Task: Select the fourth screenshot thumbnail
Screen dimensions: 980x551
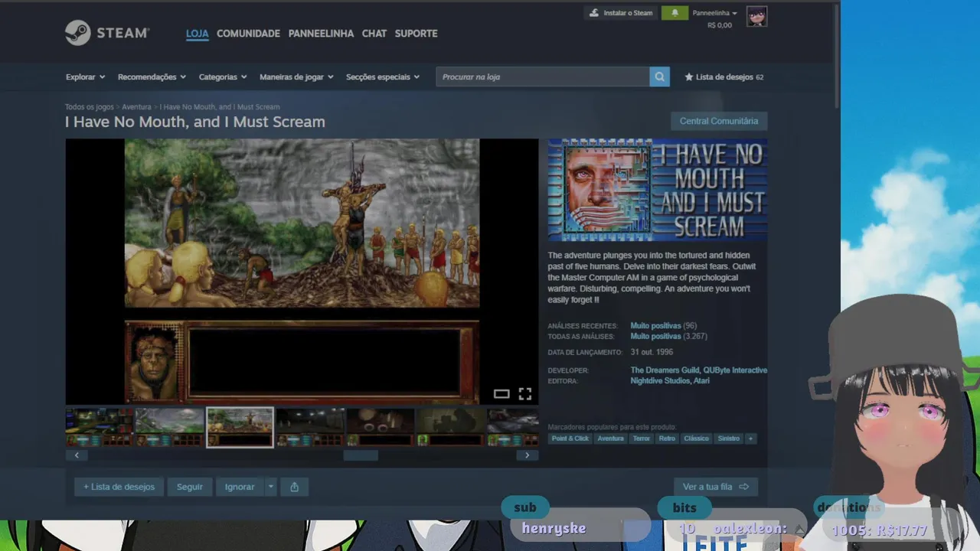Action: pos(310,427)
